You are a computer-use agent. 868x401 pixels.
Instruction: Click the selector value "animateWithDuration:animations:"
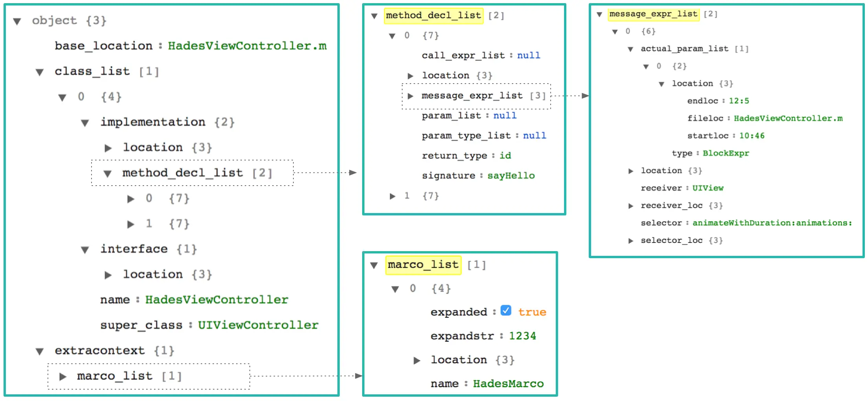pyautogui.click(x=772, y=223)
